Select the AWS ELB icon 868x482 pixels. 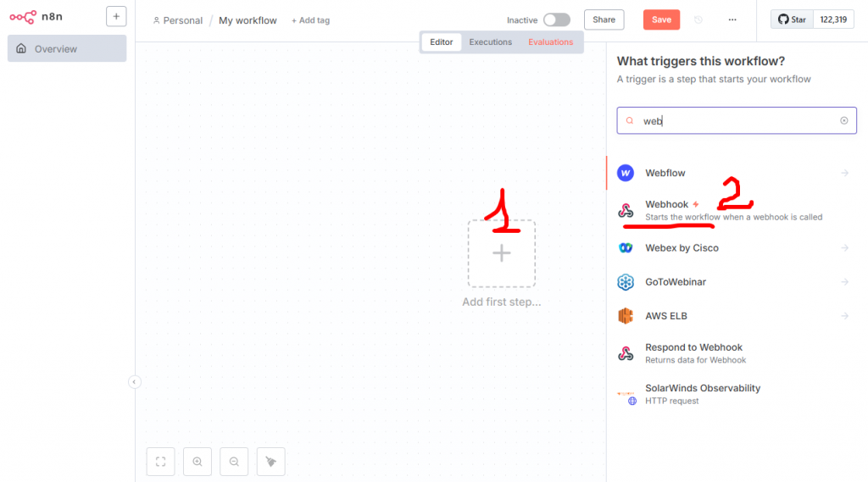click(626, 316)
